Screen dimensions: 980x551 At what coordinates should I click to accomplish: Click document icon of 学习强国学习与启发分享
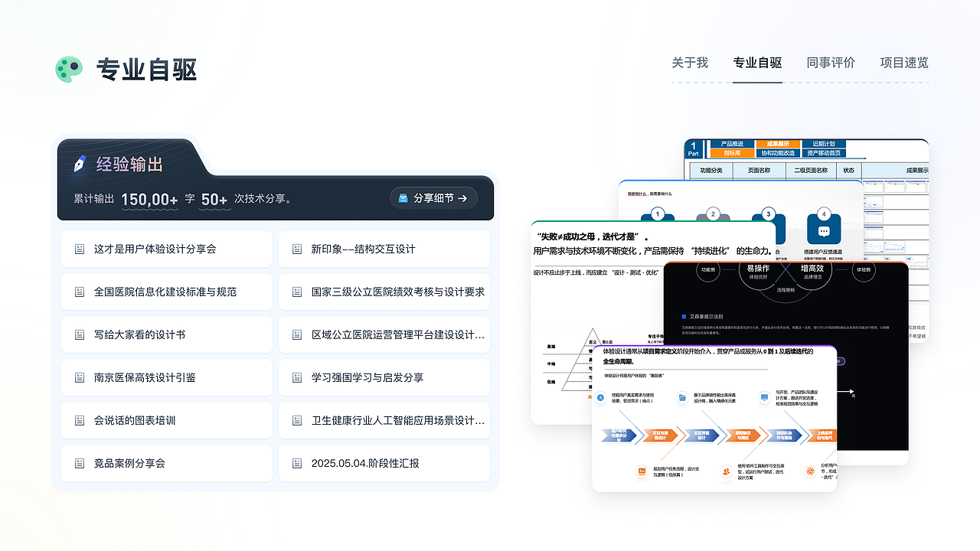click(296, 378)
